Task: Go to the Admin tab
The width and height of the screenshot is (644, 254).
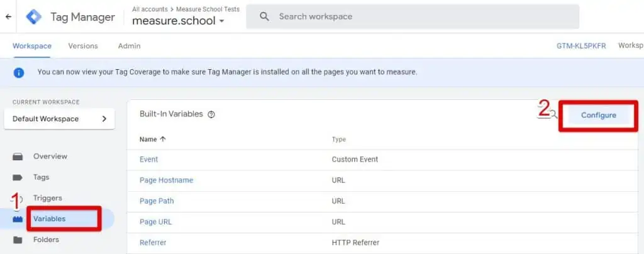Action: click(129, 46)
